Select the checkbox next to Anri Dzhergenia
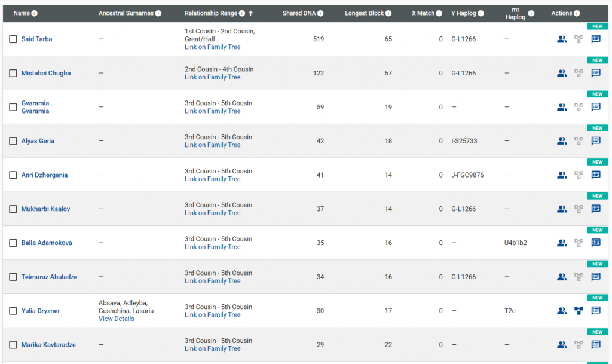The width and height of the screenshot is (612, 364). [13, 175]
